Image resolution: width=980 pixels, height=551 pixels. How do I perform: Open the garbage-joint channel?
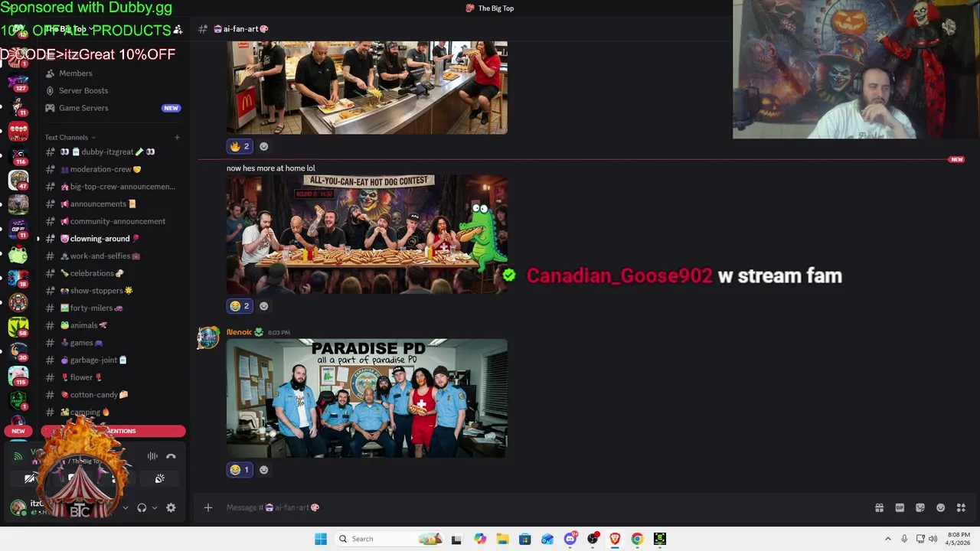pos(113,360)
